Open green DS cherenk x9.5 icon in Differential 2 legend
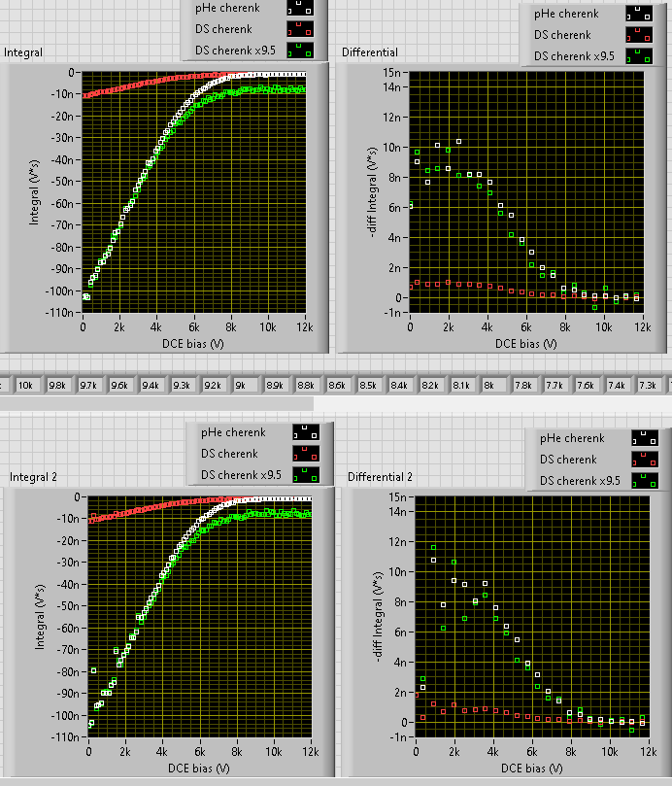The height and width of the screenshot is (786, 672). (645, 481)
